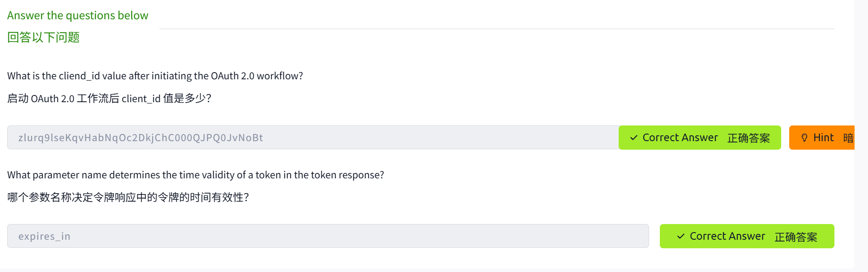Click 正确答案 label on first Correct Answer button
Viewport: 868px width, 272px height.
pyautogui.click(x=748, y=138)
